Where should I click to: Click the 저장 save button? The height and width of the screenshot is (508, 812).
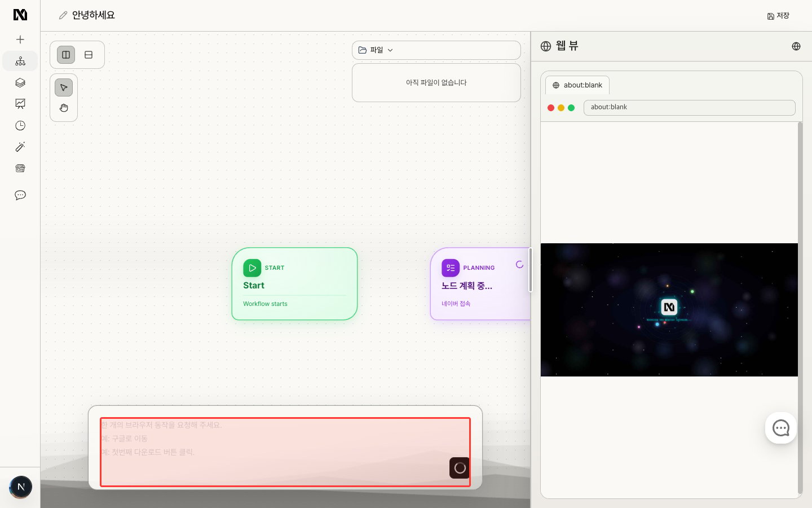[778, 16]
